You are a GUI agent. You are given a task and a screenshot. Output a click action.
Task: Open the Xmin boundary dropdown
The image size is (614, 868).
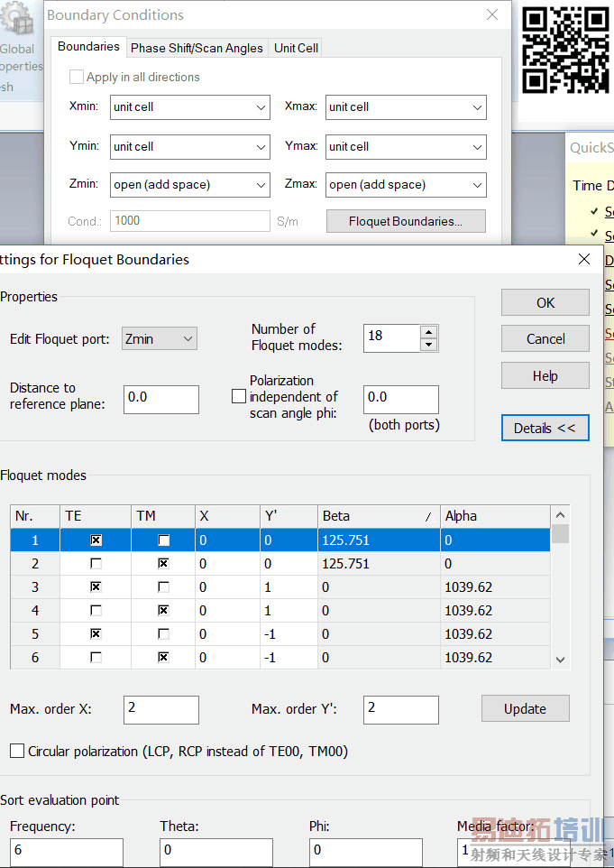pos(189,107)
